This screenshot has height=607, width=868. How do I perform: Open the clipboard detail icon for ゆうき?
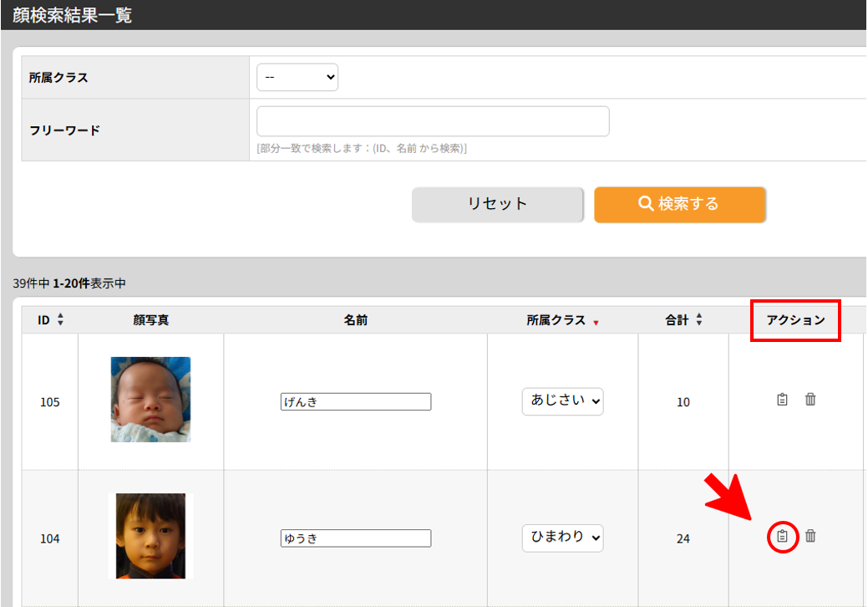click(782, 536)
